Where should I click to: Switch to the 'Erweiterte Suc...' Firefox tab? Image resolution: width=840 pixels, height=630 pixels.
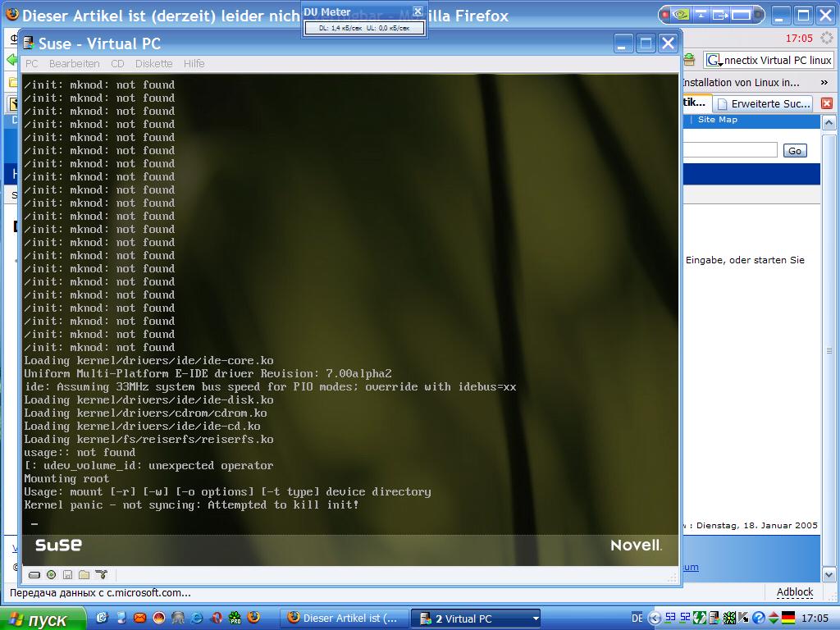point(764,104)
